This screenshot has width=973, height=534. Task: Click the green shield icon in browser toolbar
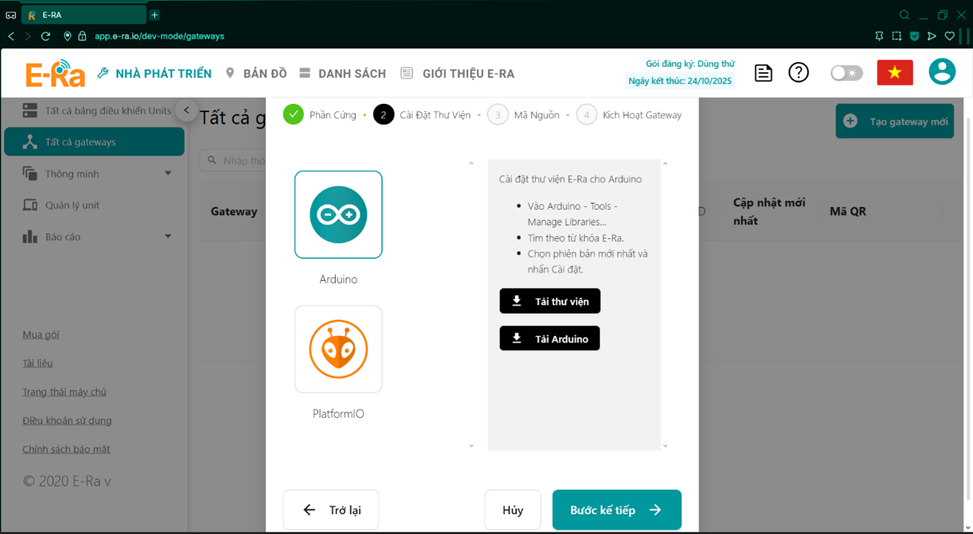914,36
